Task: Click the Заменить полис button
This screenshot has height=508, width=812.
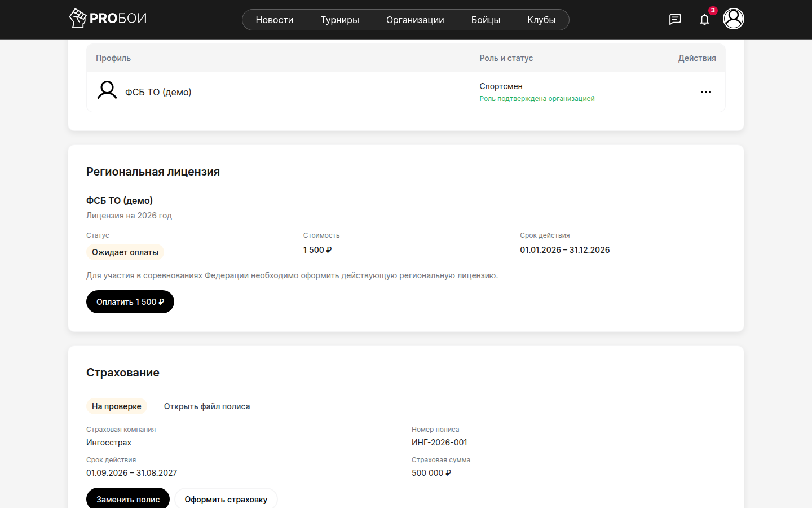Action: [128, 499]
